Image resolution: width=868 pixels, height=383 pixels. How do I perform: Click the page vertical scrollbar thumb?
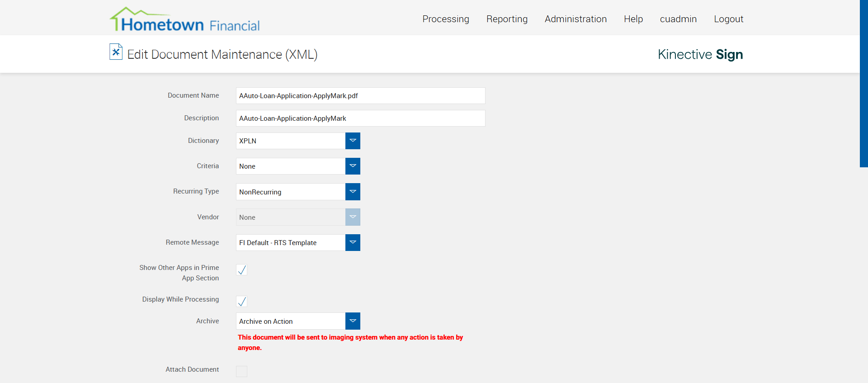coord(863,84)
